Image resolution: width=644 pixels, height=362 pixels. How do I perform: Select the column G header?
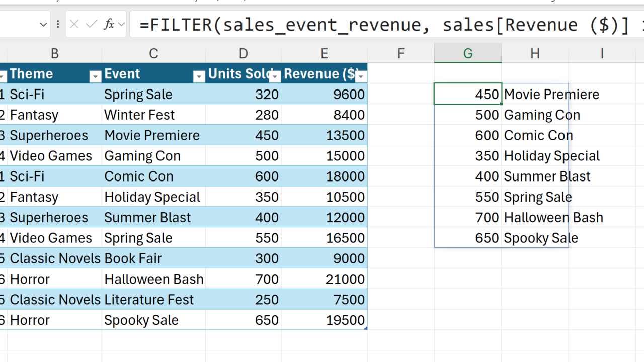[468, 53]
